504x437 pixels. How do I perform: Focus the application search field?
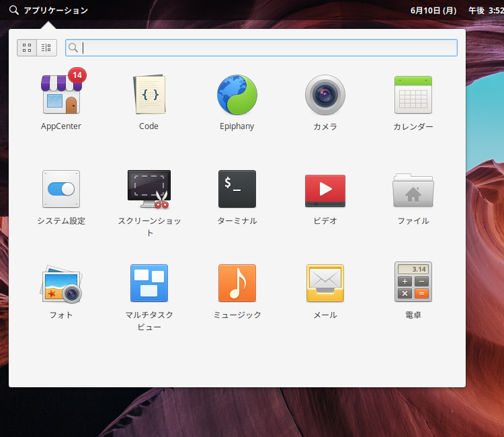coord(261,48)
